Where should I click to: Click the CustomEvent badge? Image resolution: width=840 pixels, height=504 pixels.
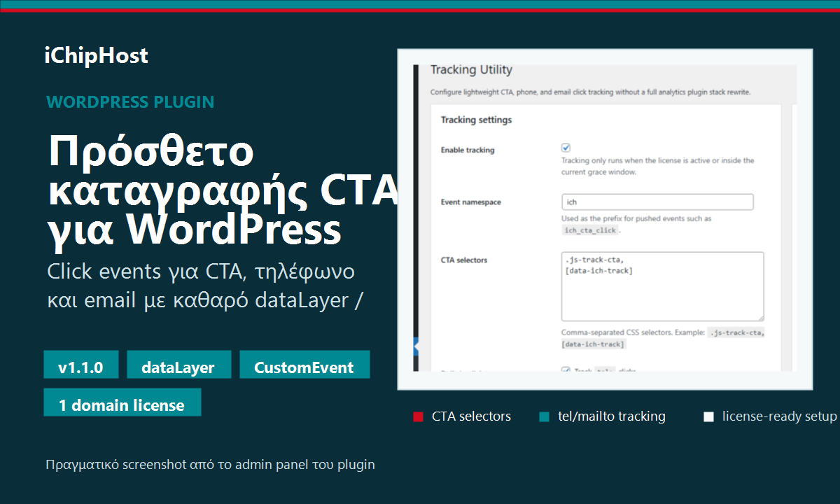[304, 365]
